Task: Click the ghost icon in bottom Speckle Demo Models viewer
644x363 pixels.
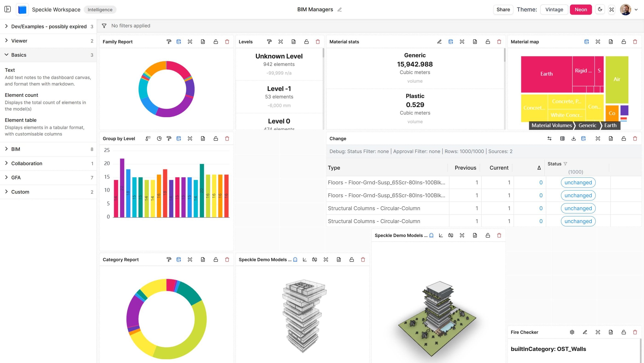Action: click(x=295, y=260)
